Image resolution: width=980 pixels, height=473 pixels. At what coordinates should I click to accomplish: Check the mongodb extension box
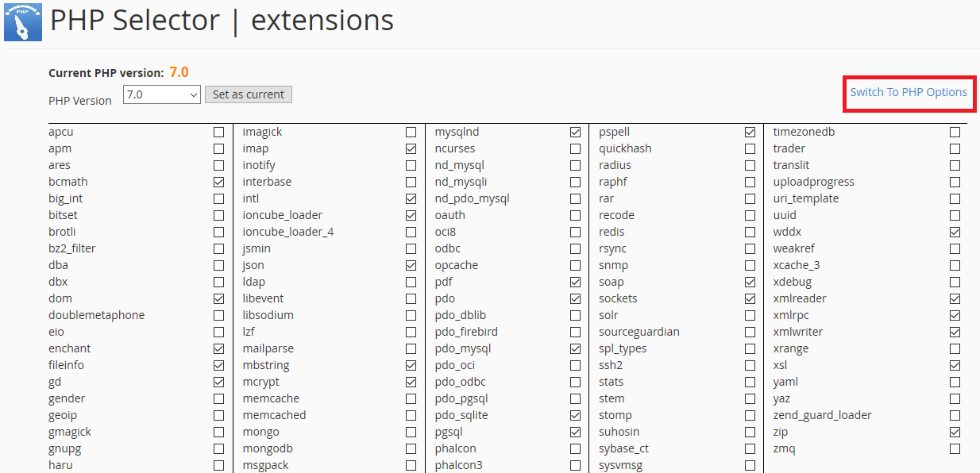point(411,449)
